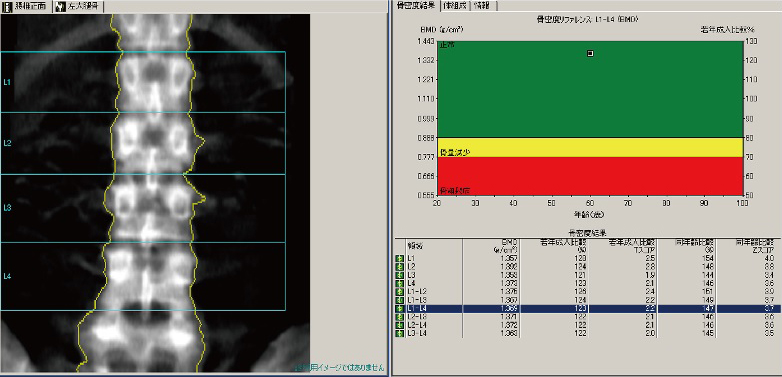
Task: Click the green icon beside row L2-L4
Action: (399, 325)
